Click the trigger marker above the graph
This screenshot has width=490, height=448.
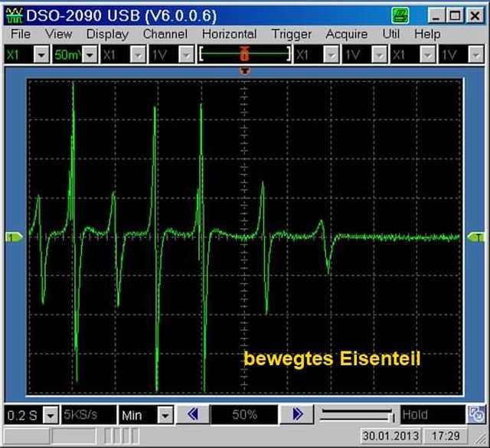point(245,72)
